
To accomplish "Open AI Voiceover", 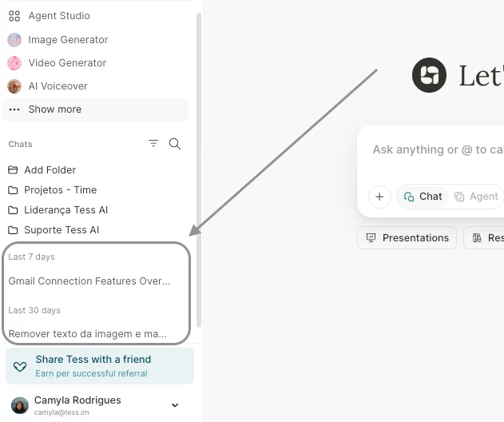I will point(58,86).
